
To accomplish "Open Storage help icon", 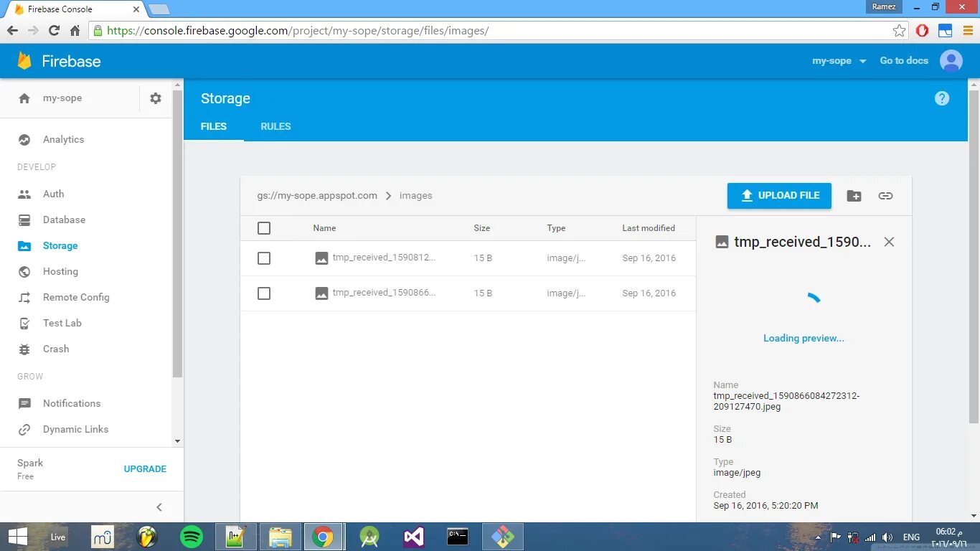I will coord(942,99).
